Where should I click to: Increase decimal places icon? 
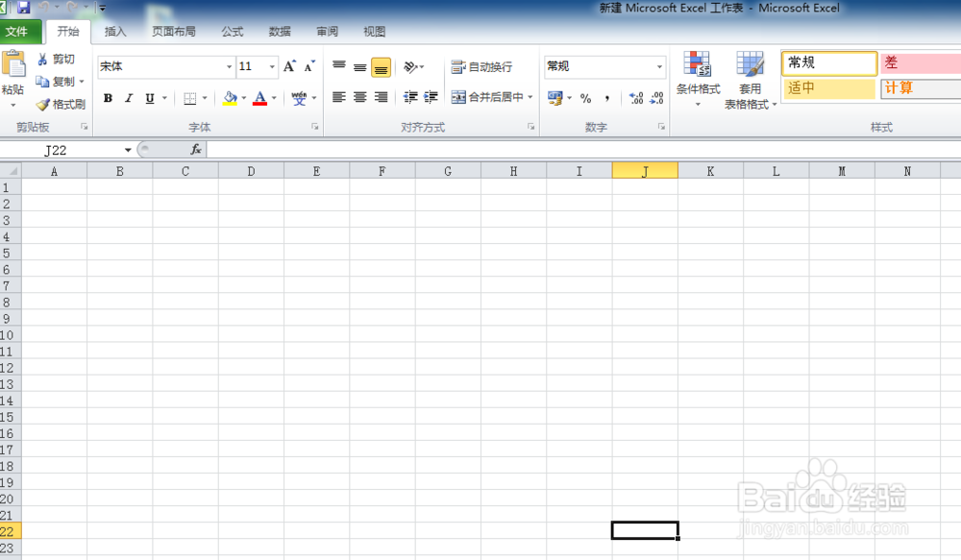pyautogui.click(x=636, y=98)
